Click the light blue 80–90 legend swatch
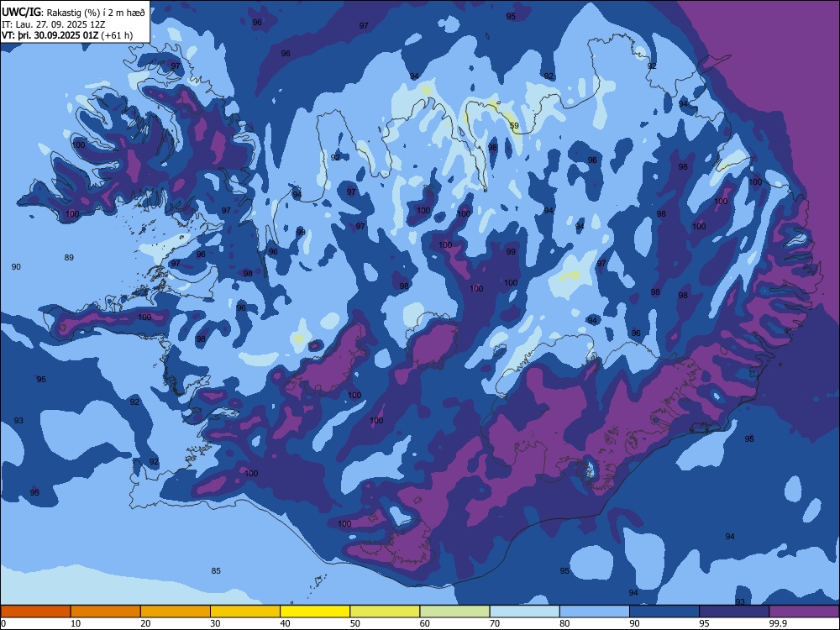The image size is (840, 630). [x=595, y=612]
